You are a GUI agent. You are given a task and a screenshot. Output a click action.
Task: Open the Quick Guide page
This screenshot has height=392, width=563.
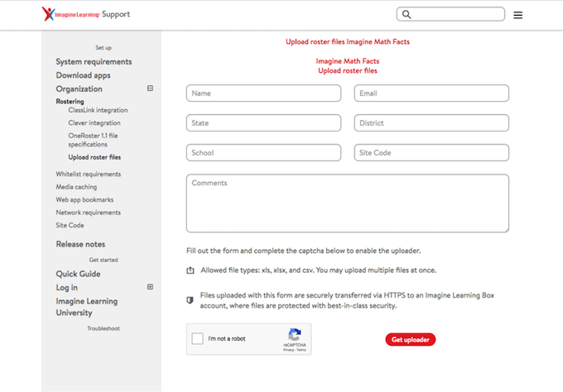point(78,274)
